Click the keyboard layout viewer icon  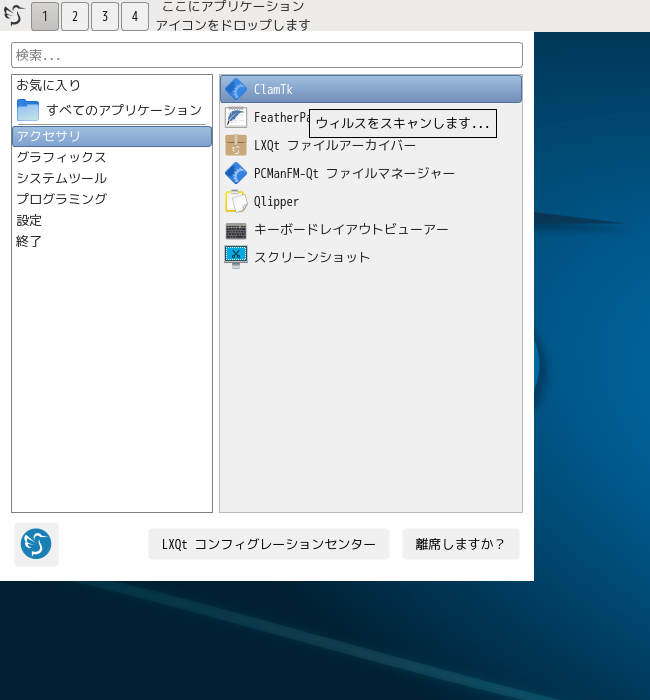(x=236, y=229)
